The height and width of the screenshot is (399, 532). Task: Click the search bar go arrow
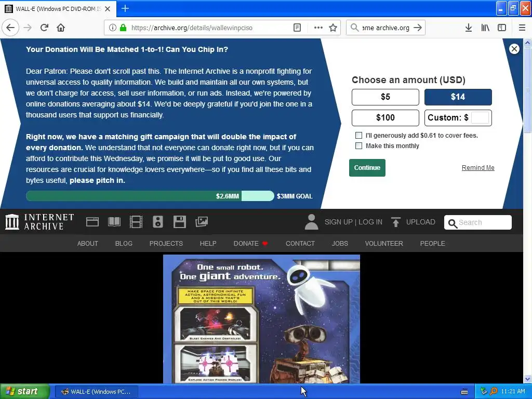tap(418, 28)
